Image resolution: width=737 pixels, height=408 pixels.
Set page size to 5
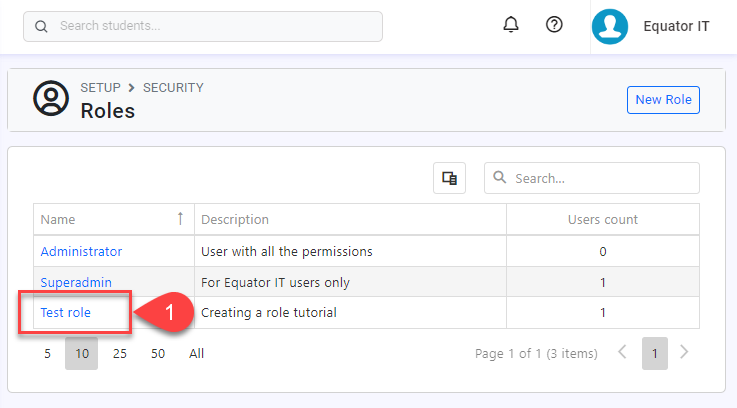(47, 353)
